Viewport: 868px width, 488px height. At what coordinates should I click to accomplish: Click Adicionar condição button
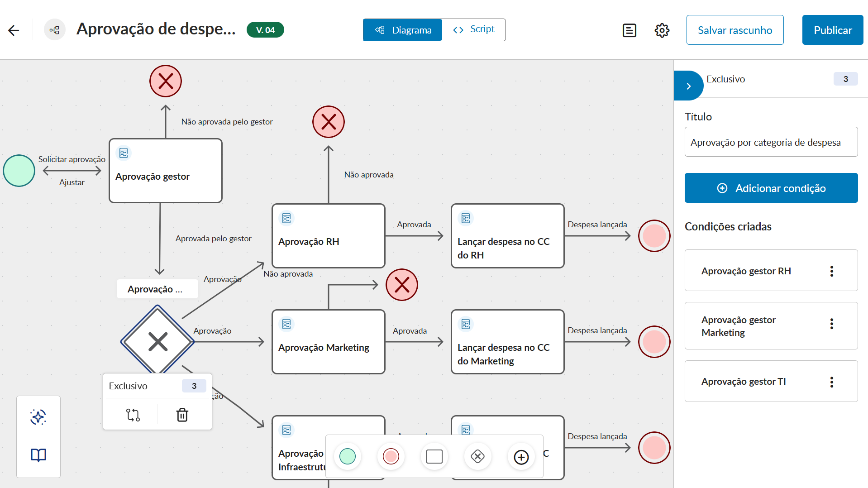coord(771,188)
